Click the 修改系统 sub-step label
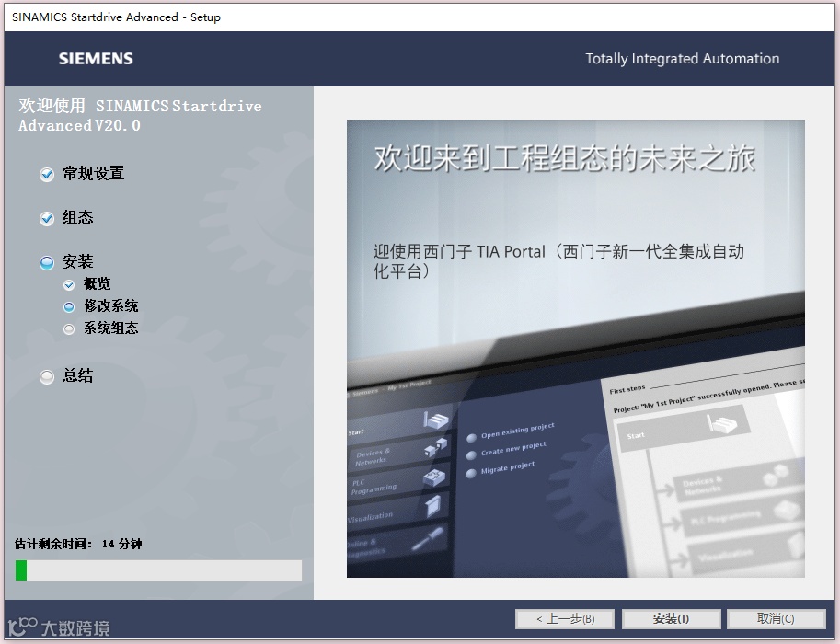840x644 pixels. 111,306
